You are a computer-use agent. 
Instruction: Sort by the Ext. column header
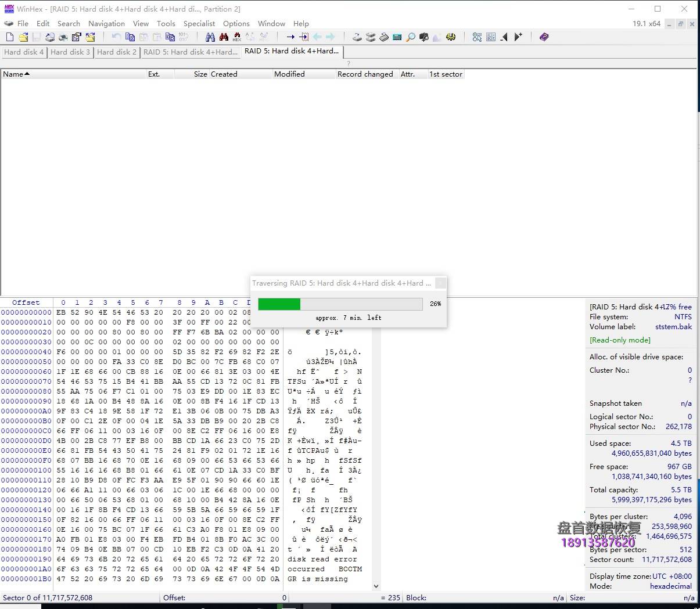coord(160,74)
